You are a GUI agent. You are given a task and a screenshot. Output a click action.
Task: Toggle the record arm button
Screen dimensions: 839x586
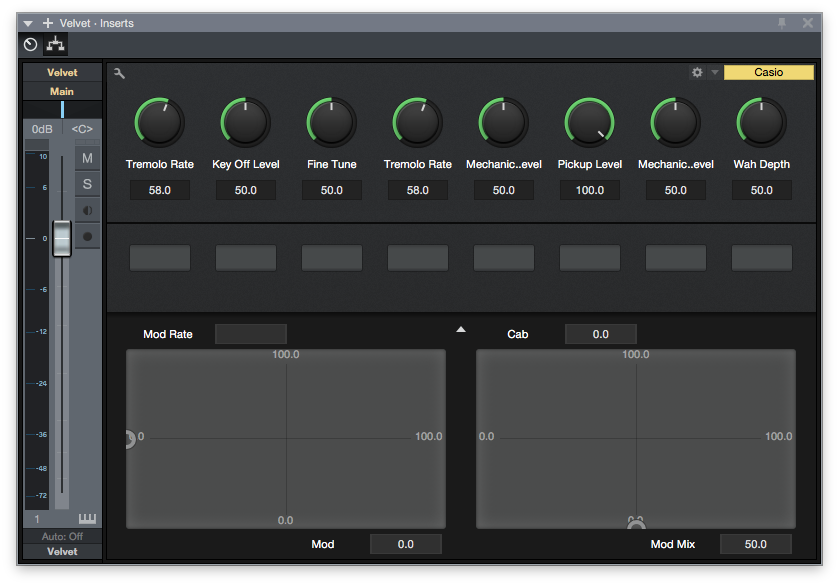point(87,236)
